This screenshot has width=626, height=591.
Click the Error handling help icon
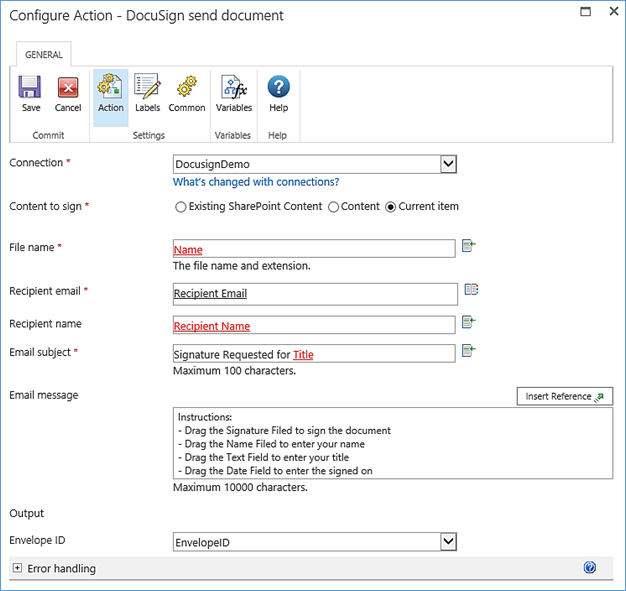[589, 567]
